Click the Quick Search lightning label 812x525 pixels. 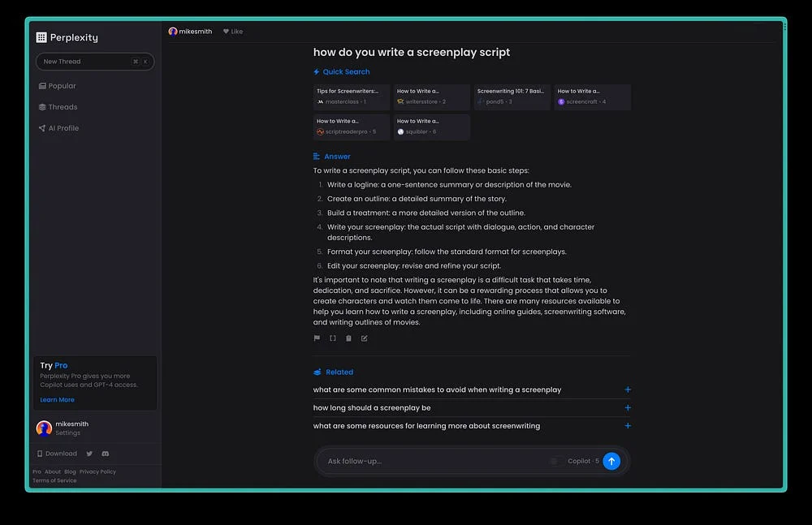pyautogui.click(x=341, y=72)
